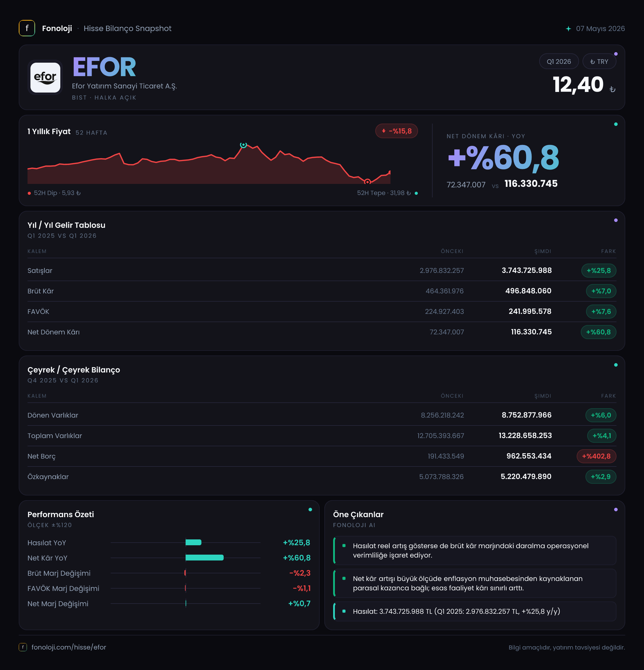Click the Efor company logo thumbnail
Screen dimensions: 644x670
tap(45, 77)
